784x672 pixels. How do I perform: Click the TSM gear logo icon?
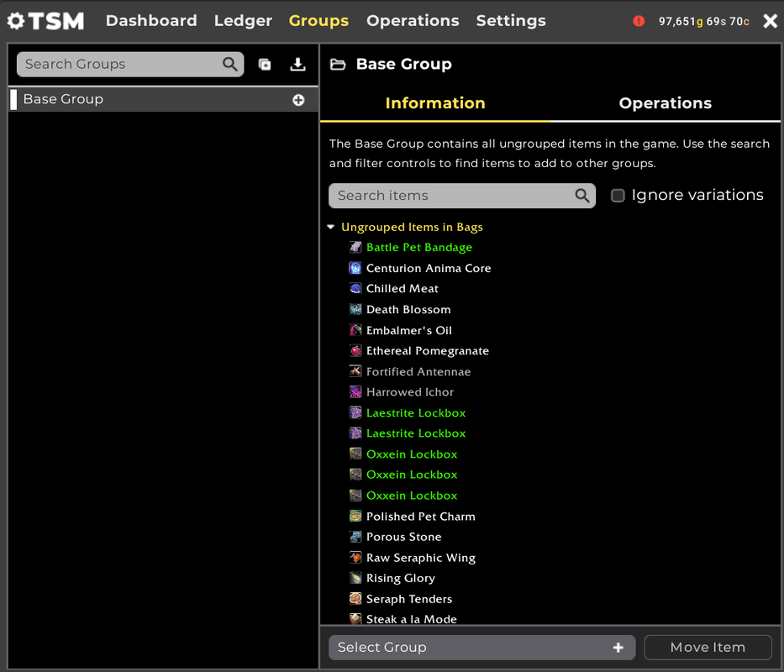[x=15, y=21]
